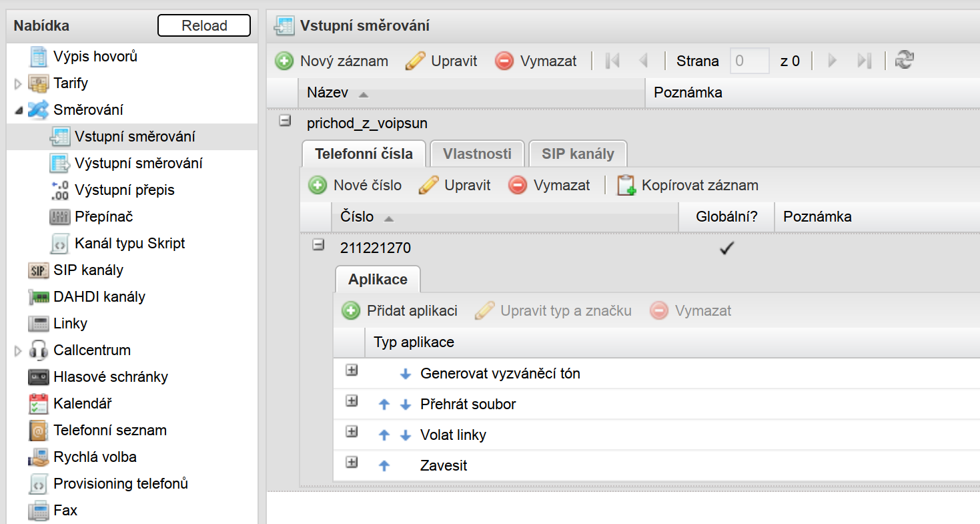Move Generovat vyzváněcí tón down

point(406,374)
